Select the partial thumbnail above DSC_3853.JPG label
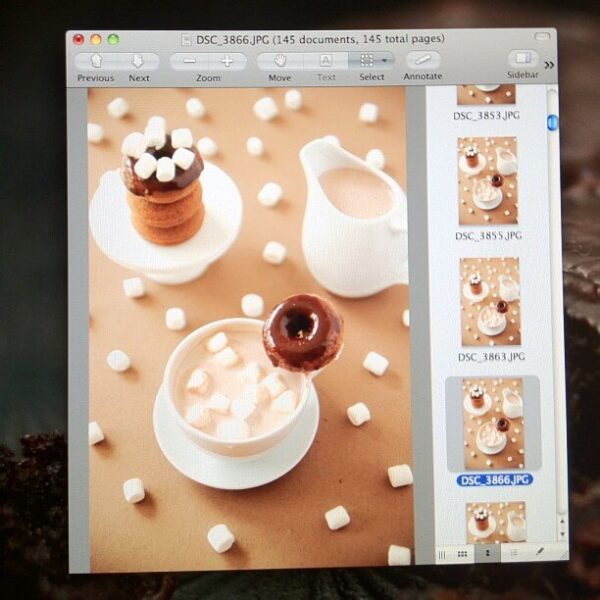The height and width of the screenshot is (600, 600). click(486, 95)
